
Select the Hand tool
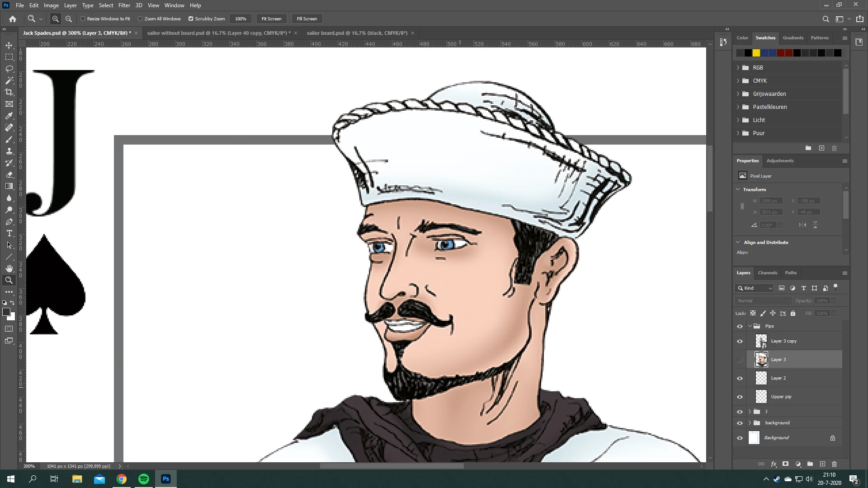(x=9, y=268)
